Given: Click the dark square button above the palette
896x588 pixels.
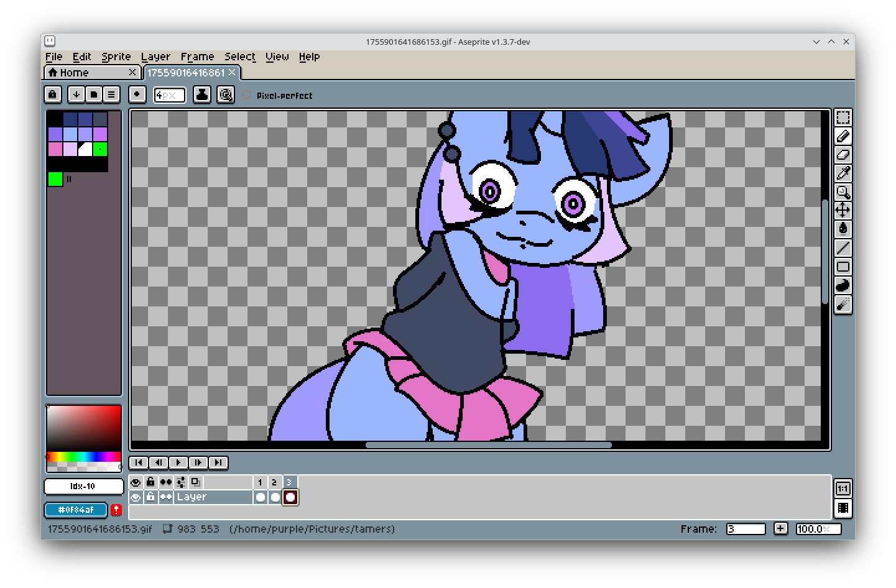Looking at the screenshot, I should 93,94.
